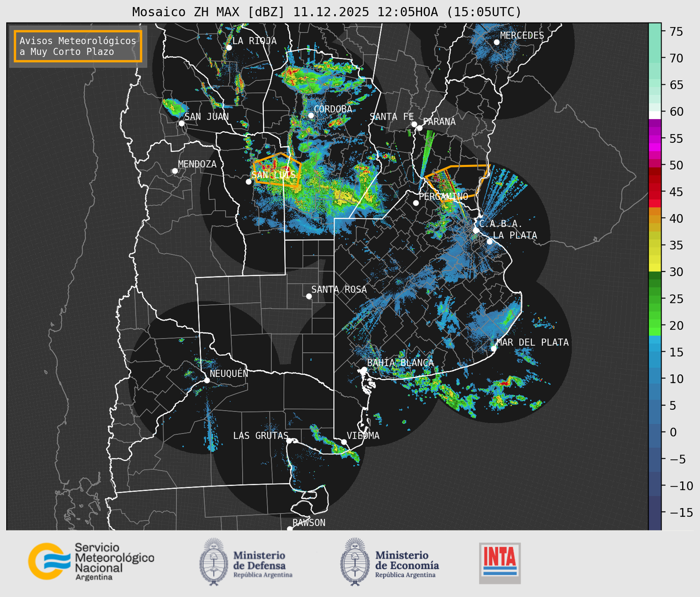Viewport: 700px width, 597px height.
Task: Click the RAWSON city label
Action: [x=309, y=523]
